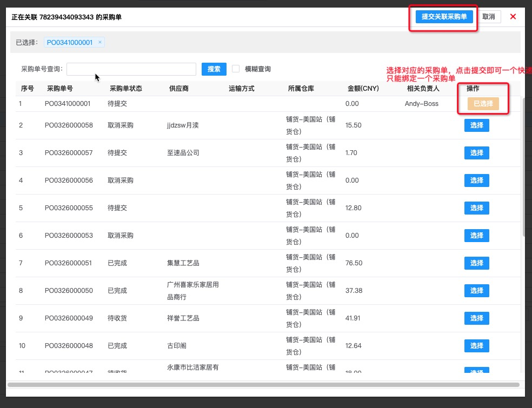Select purchase order PO0326000058

coord(477,125)
